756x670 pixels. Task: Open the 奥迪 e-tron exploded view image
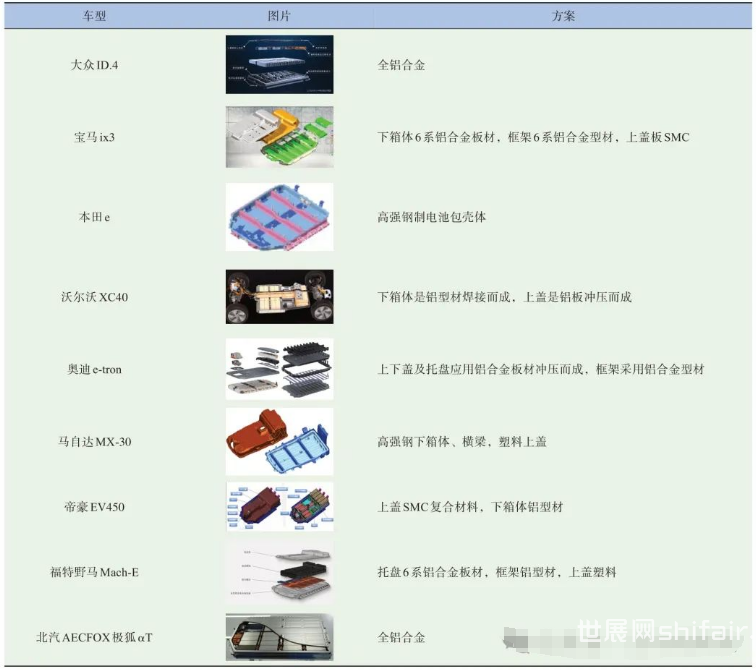(x=279, y=369)
